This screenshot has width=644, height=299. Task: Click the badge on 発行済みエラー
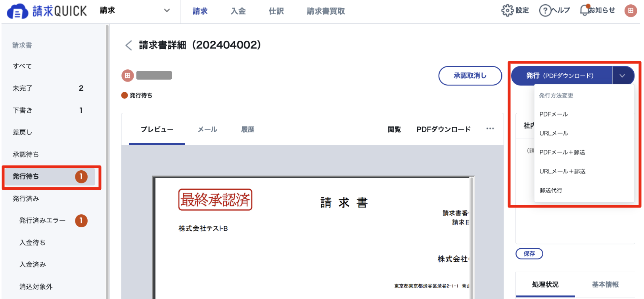(x=81, y=221)
